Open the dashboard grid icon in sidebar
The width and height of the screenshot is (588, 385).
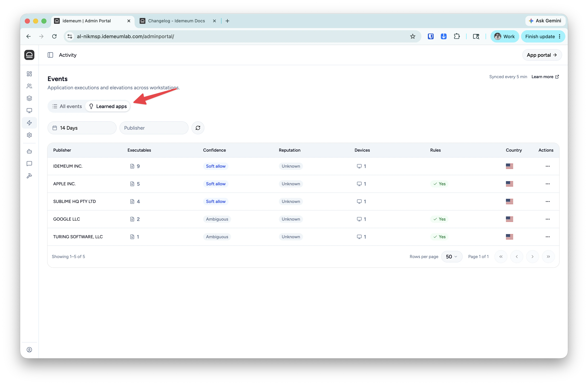click(29, 74)
